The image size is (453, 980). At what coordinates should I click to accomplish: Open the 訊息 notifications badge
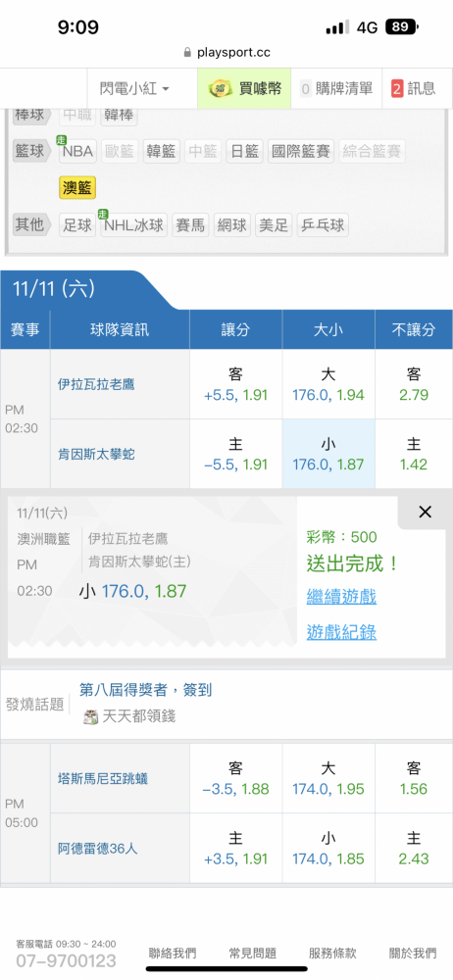[x=397, y=89]
